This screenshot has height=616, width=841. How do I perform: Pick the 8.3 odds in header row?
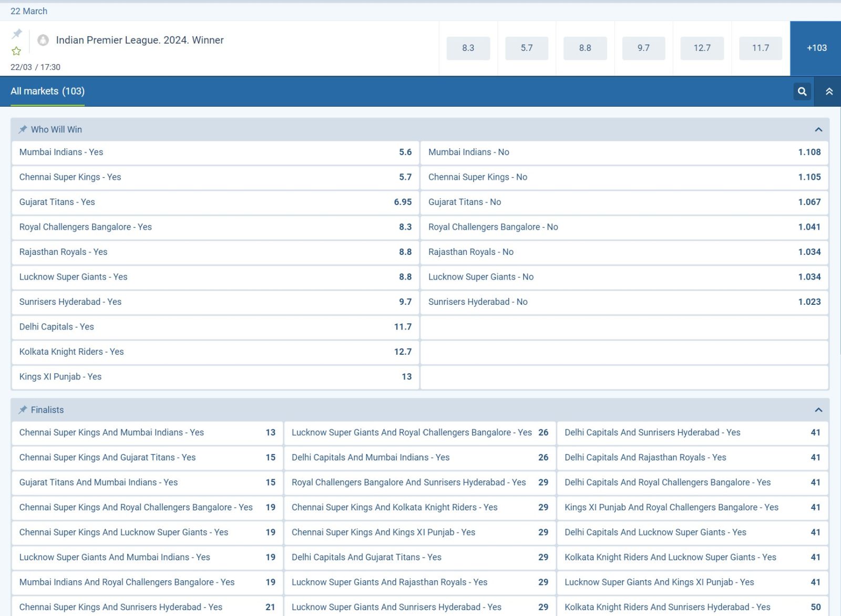click(468, 48)
